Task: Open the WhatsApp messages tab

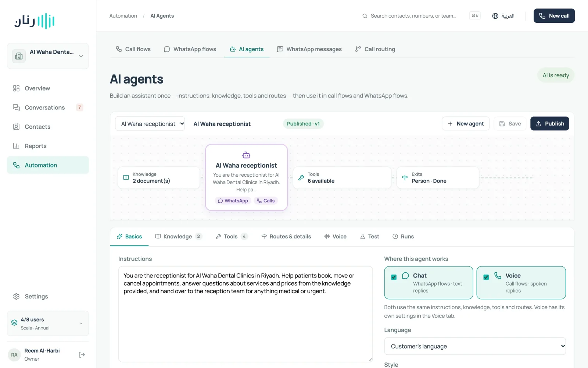Action: (309, 49)
